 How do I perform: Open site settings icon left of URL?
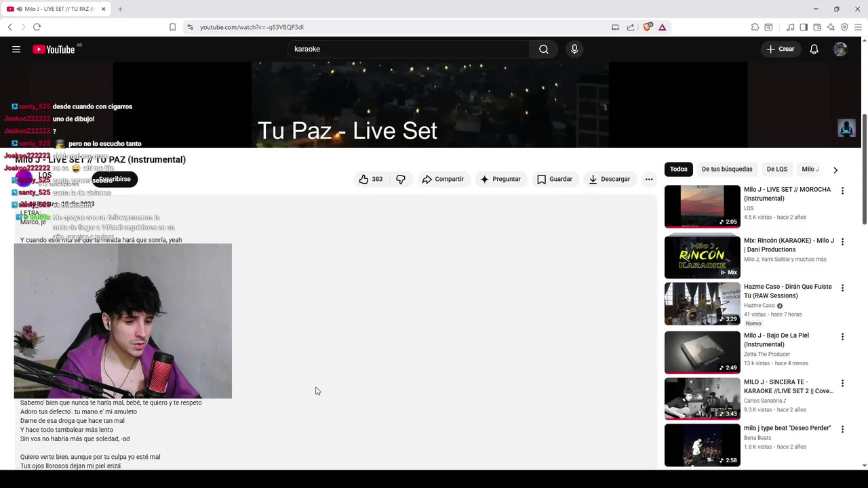[x=190, y=27]
